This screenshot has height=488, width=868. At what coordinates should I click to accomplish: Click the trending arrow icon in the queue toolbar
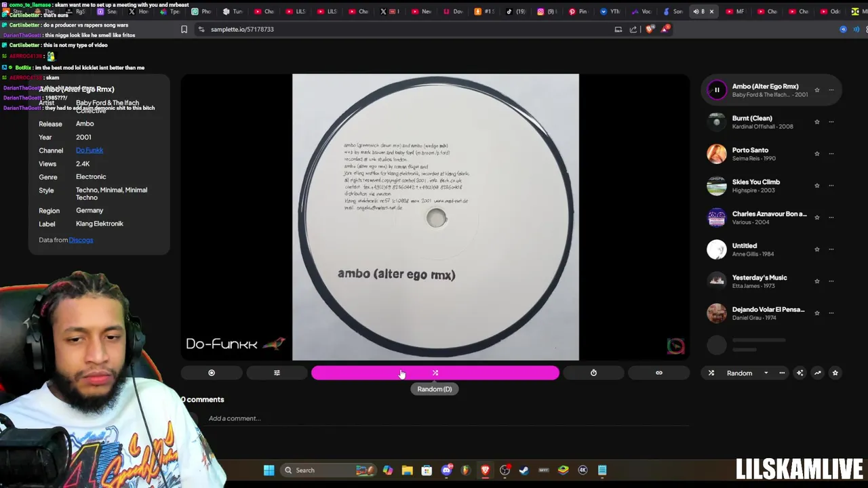tap(817, 373)
